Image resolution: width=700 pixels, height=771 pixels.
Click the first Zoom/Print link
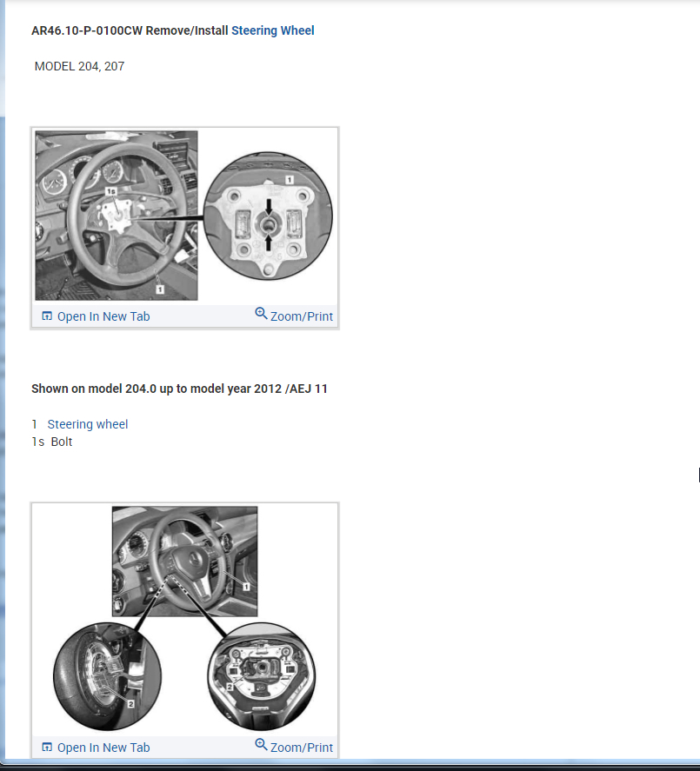(294, 316)
